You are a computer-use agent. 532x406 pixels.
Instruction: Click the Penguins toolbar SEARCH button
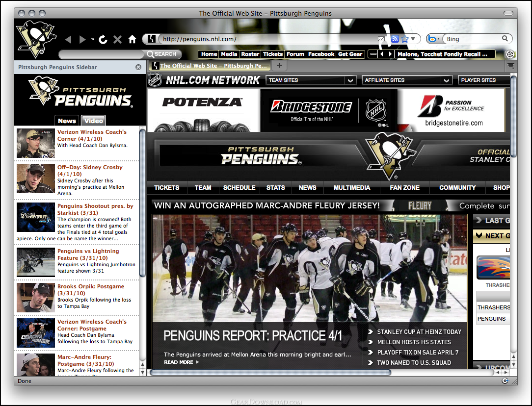tap(162, 54)
